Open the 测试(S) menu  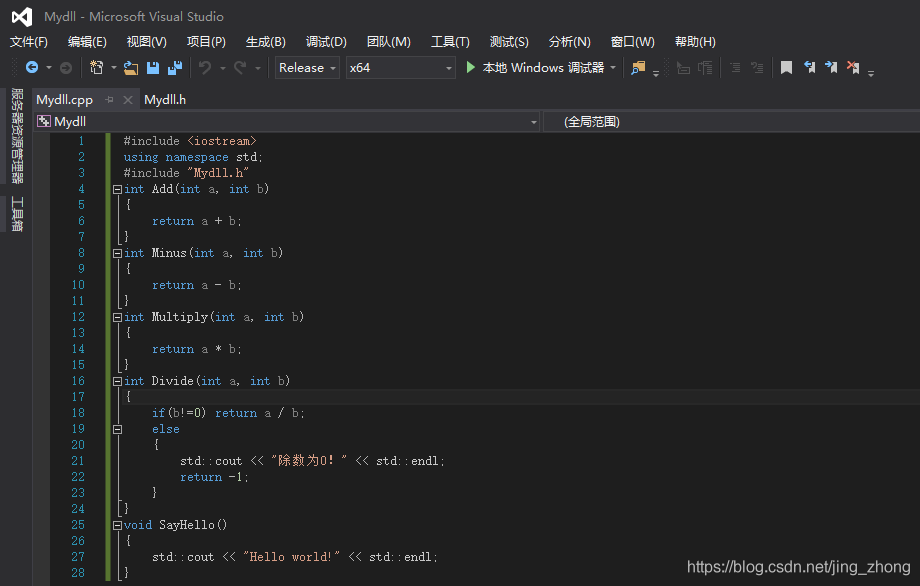coord(509,42)
